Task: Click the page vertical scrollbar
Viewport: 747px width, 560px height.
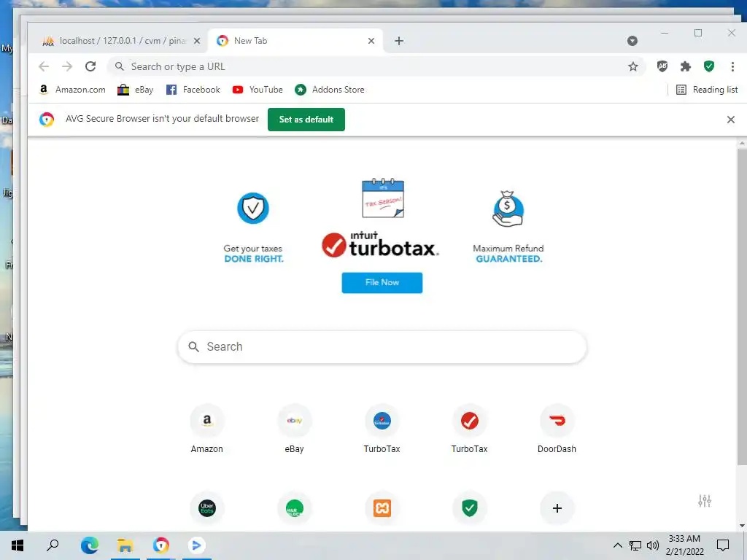Action: (x=742, y=307)
